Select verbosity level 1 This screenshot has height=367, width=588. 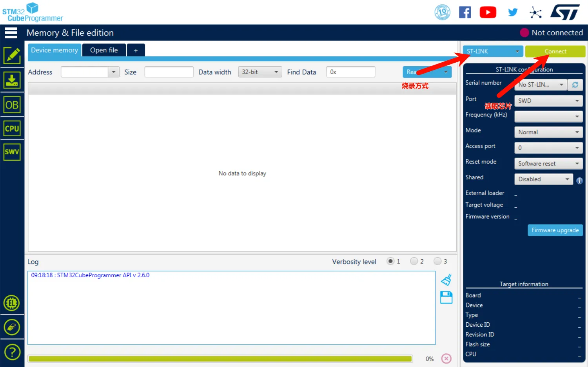pyautogui.click(x=390, y=261)
